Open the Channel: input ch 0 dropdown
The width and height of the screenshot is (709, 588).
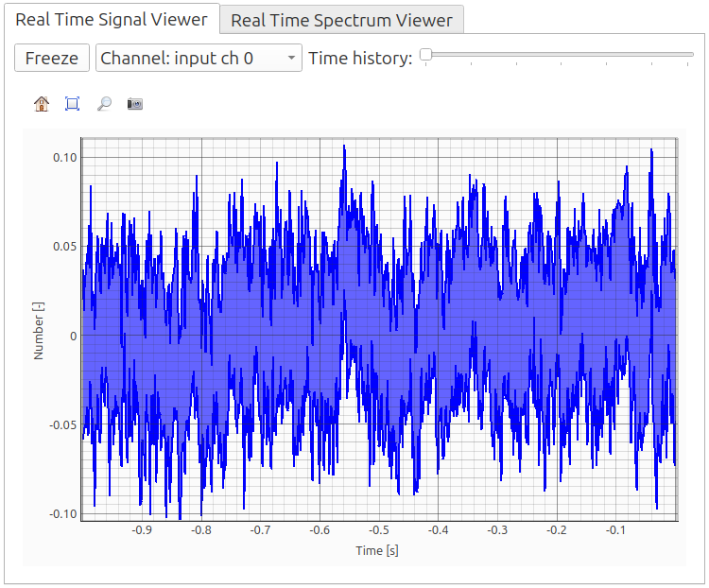199,58
